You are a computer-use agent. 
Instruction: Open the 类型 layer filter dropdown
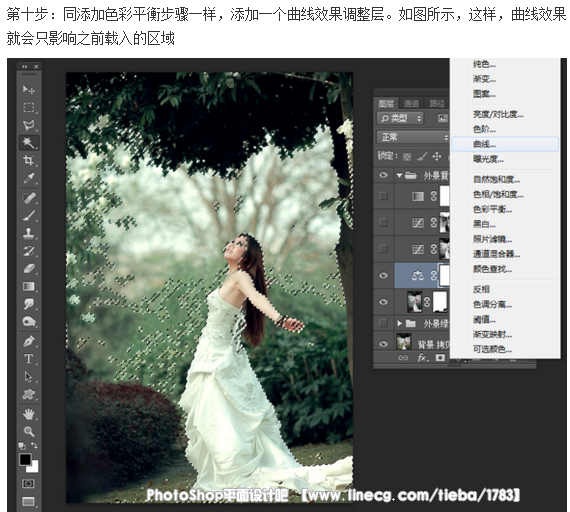click(400, 118)
